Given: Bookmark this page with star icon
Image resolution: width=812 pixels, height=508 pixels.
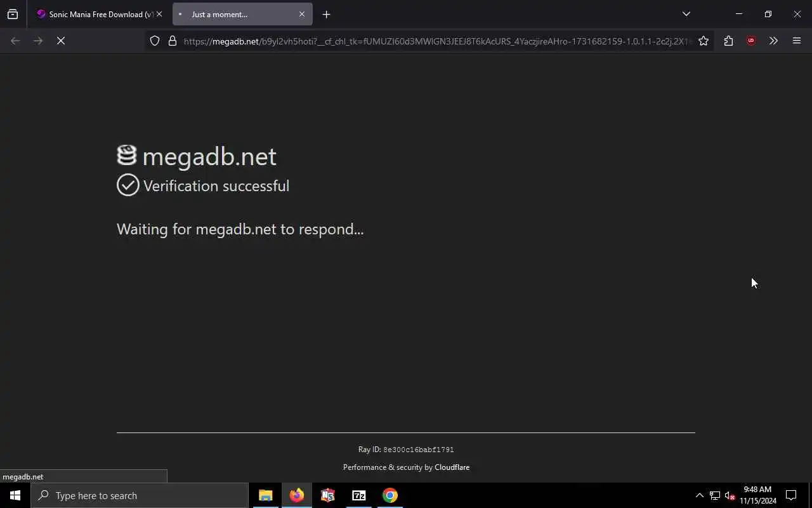Looking at the screenshot, I should click(704, 41).
